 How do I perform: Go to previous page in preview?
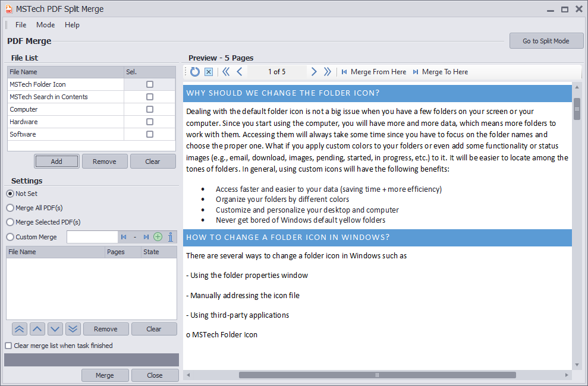[x=240, y=72]
